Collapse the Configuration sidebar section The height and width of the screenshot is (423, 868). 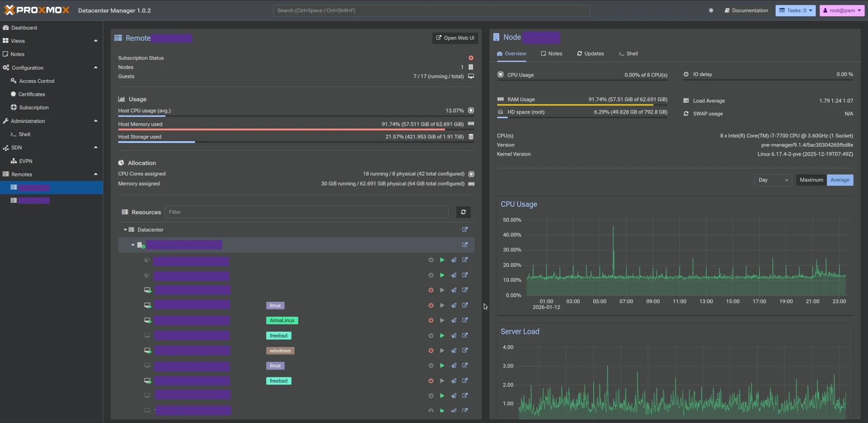96,67
